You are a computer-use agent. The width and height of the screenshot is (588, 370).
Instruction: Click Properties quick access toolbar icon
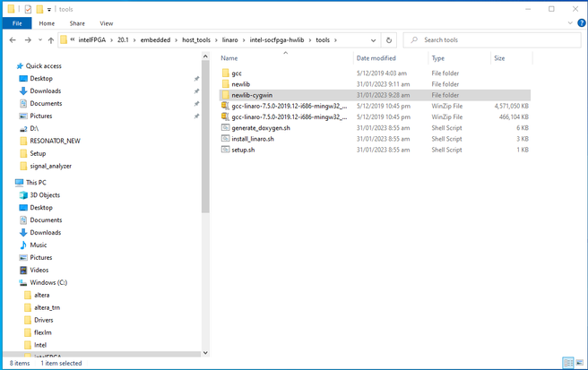(x=28, y=9)
